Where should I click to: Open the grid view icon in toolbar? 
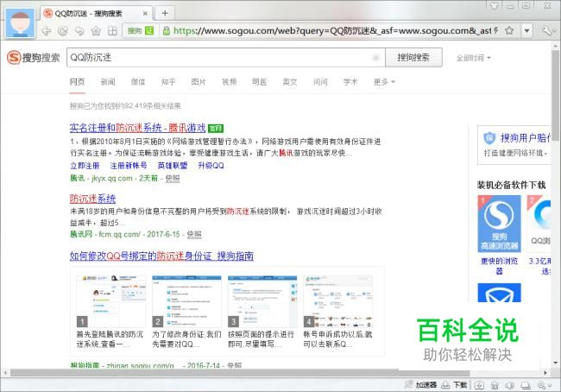point(112,31)
